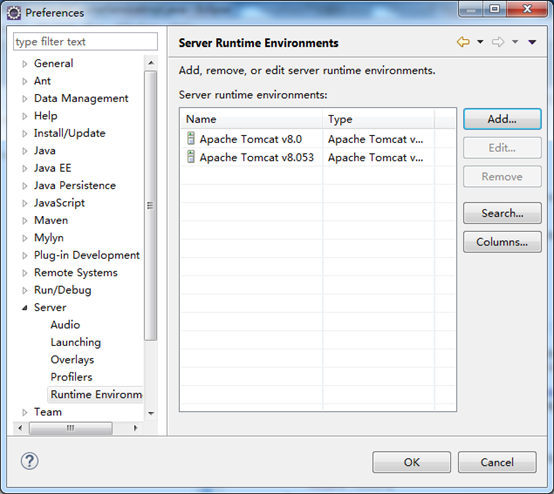Click the tree vertical scrollbar thumb
The width and height of the screenshot is (554, 494).
coord(151,205)
